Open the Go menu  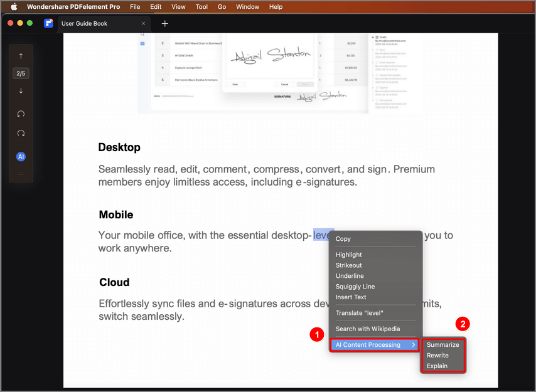click(x=222, y=6)
